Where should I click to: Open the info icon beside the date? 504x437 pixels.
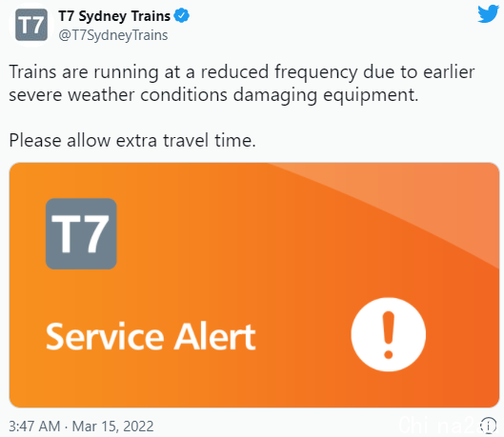coord(488,426)
